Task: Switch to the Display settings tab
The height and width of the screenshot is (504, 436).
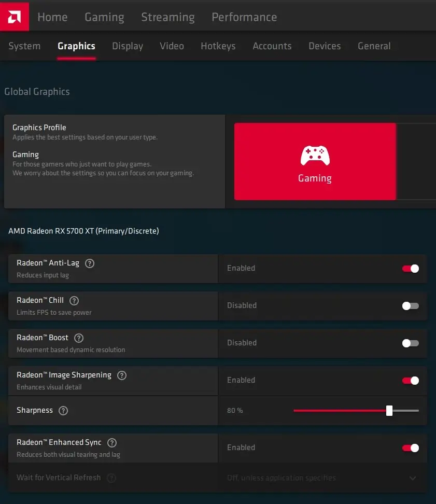Action: [128, 46]
